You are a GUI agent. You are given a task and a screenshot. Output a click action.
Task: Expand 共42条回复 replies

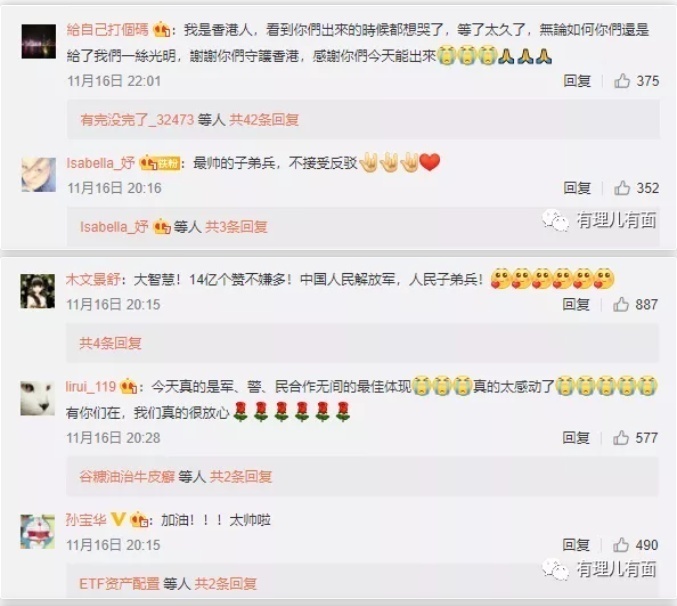[x=264, y=120]
